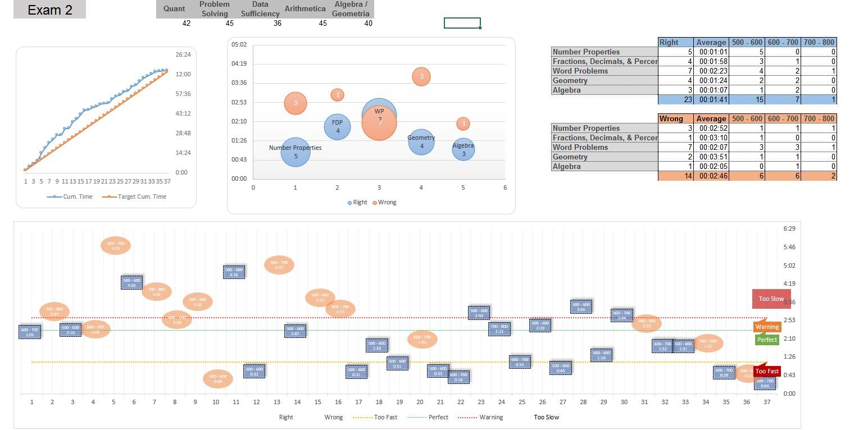Click the Wrong table total 14
Image resolution: width=868 pixels, height=430 pixels.
click(x=676, y=176)
